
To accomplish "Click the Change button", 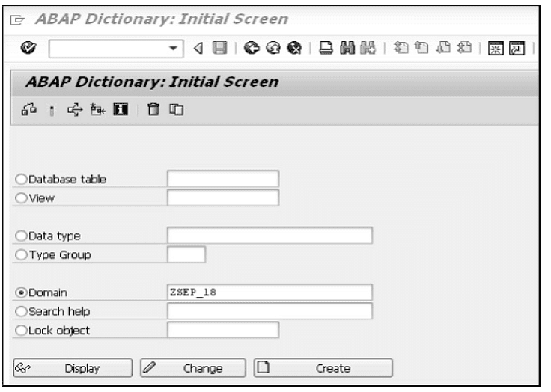I will 193,368.
